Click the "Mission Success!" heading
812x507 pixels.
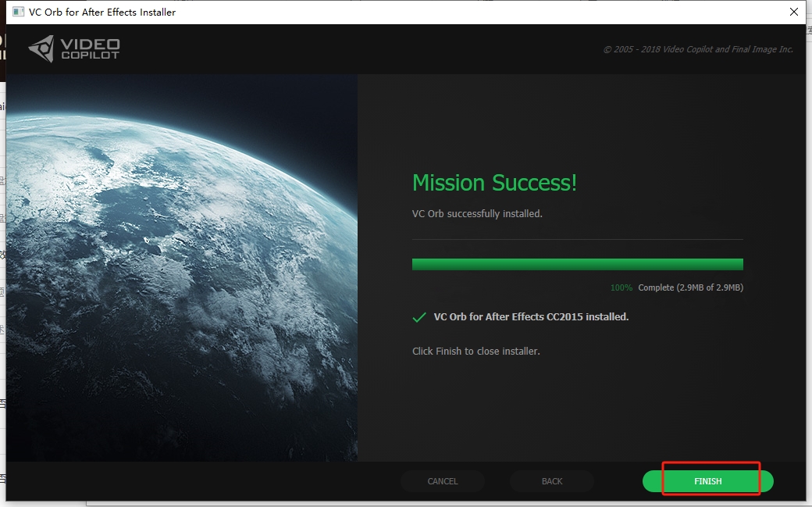point(494,183)
